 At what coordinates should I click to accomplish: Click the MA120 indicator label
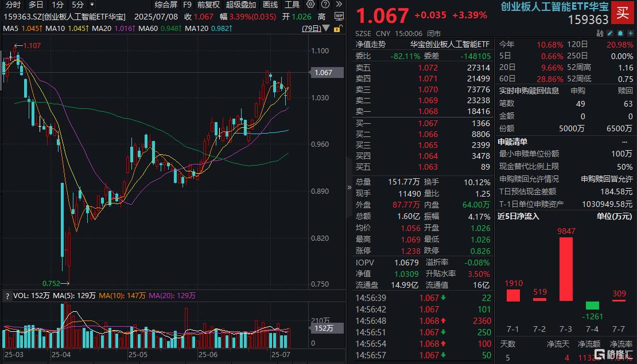(196, 29)
